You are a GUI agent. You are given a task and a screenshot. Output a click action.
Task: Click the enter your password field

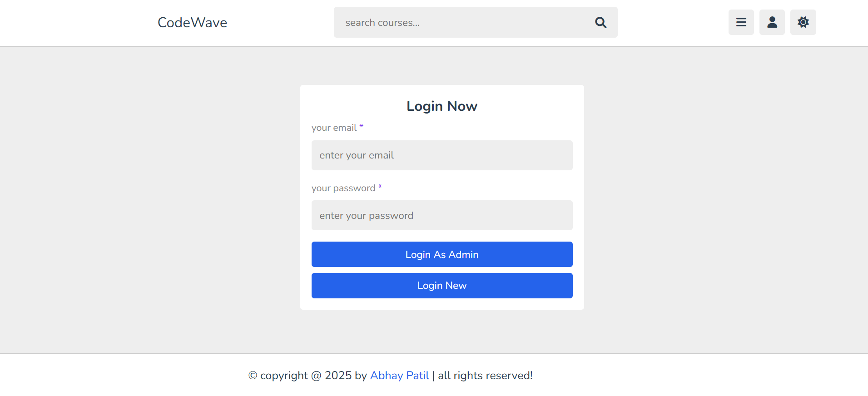(441, 215)
